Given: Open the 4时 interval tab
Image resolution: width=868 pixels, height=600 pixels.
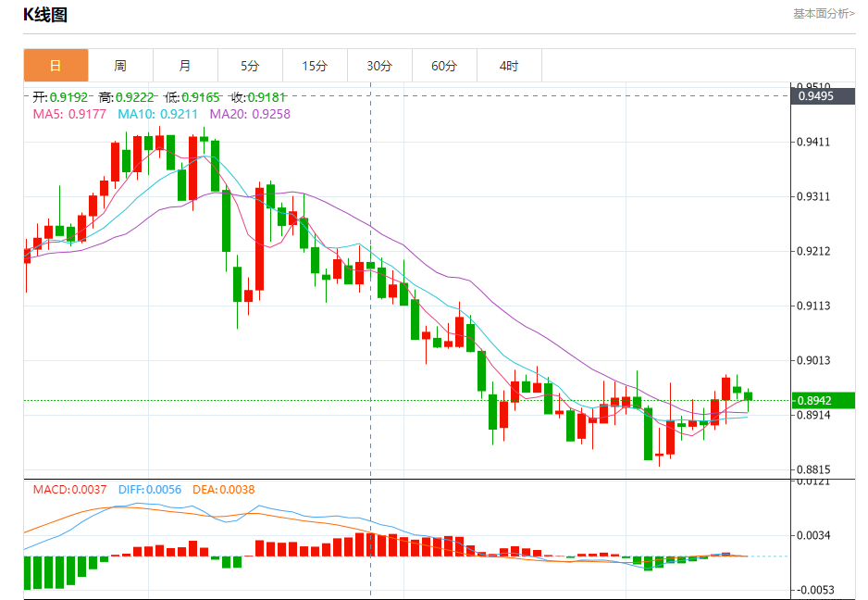Looking at the screenshot, I should [509, 66].
